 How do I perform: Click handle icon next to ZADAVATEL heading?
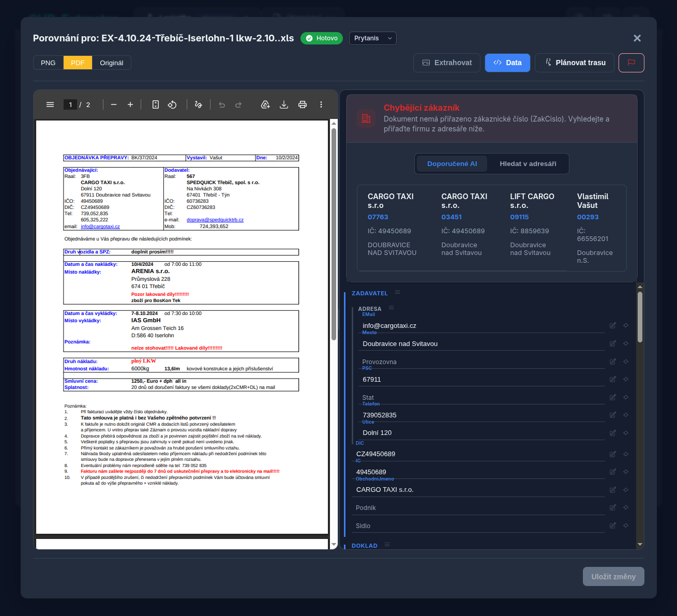(x=398, y=292)
